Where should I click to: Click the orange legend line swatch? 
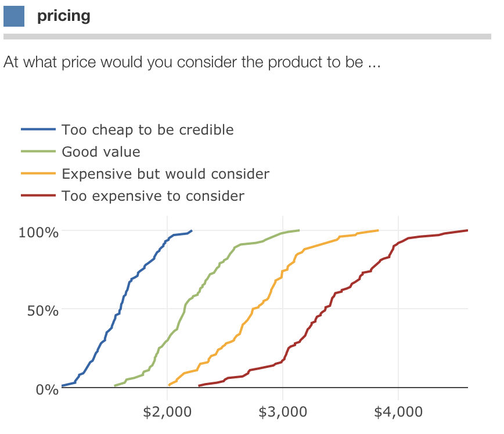(x=39, y=173)
